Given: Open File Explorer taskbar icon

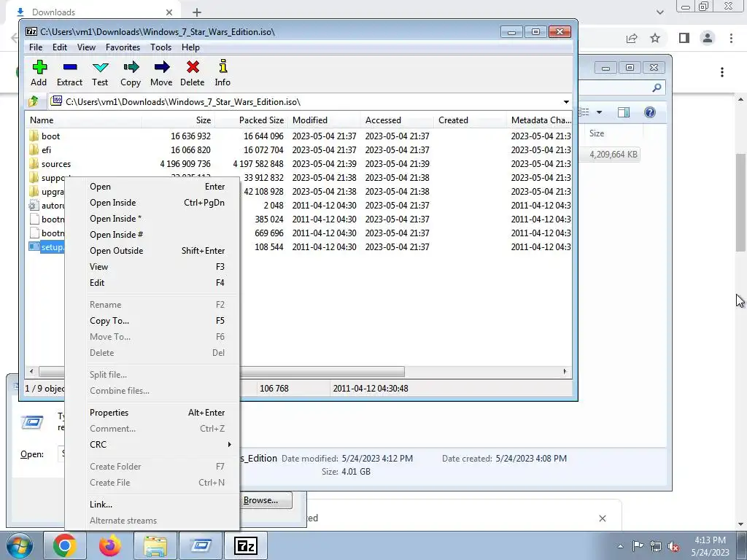Looking at the screenshot, I should (155, 545).
